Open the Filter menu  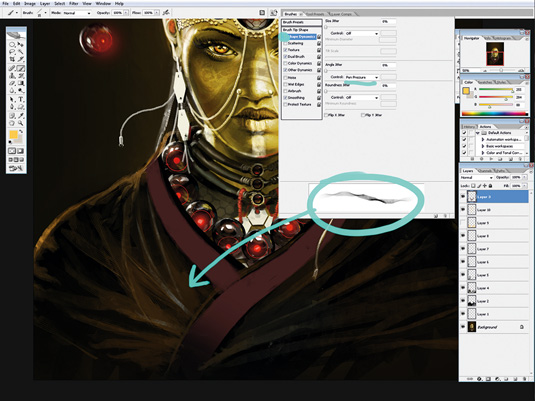tap(73, 3)
